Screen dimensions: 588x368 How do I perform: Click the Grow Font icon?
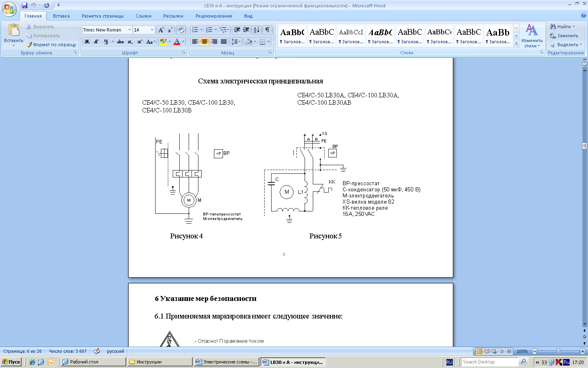point(161,30)
